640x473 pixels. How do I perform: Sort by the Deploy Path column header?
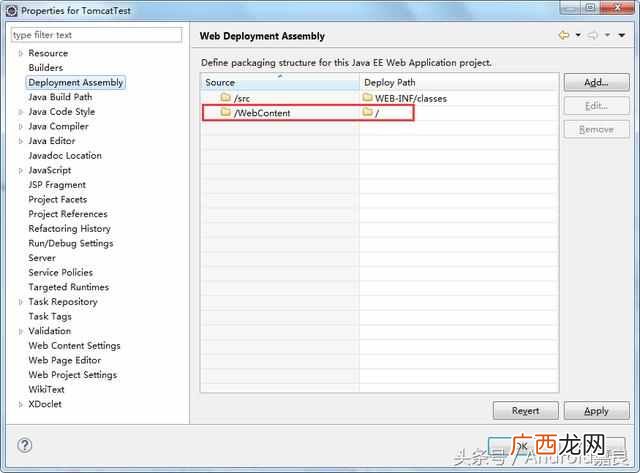[x=459, y=82]
